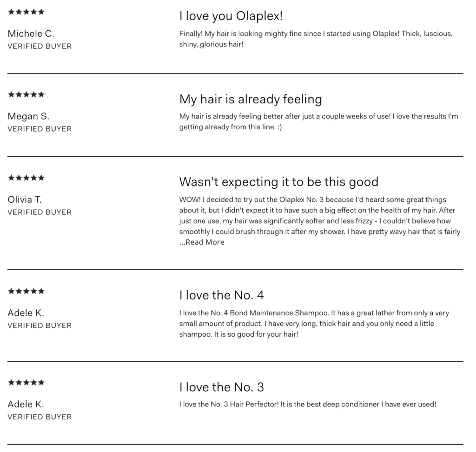
Task: Click the No. 3 Hair Perfector review text
Action: pos(308,405)
